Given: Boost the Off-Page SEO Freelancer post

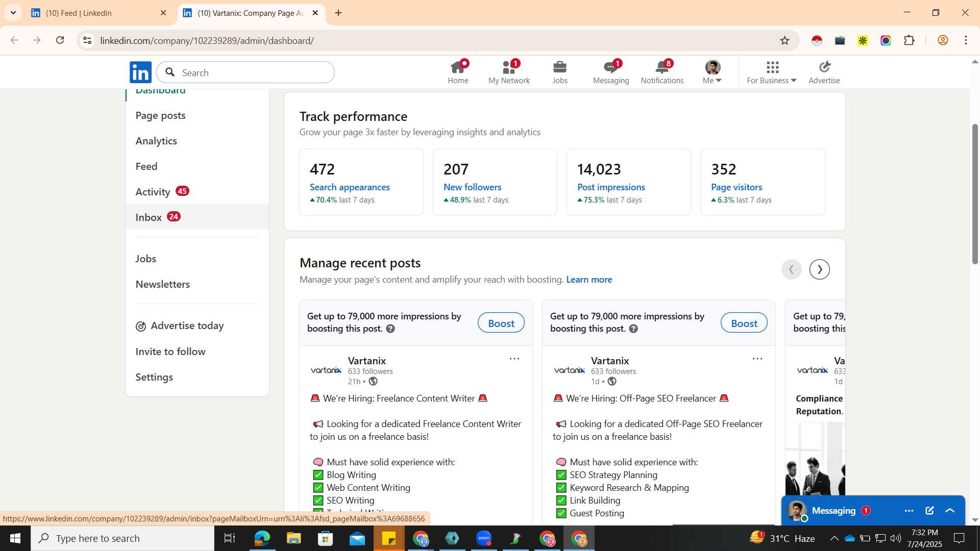Looking at the screenshot, I should (x=744, y=323).
